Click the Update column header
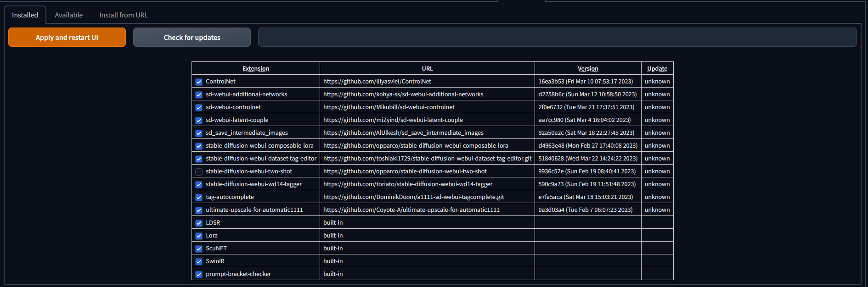Image resolution: width=868 pixels, height=287 pixels. coord(657,68)
